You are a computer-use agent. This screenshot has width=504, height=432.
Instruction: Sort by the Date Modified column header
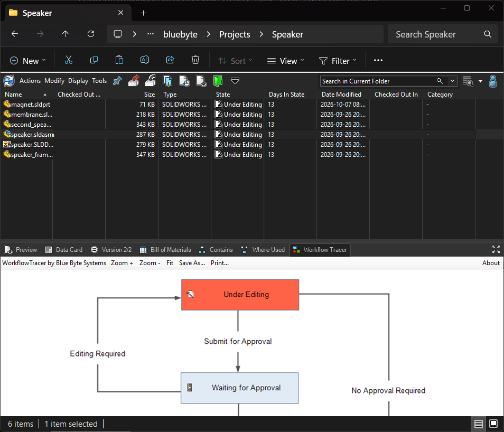tap(343, 95)
